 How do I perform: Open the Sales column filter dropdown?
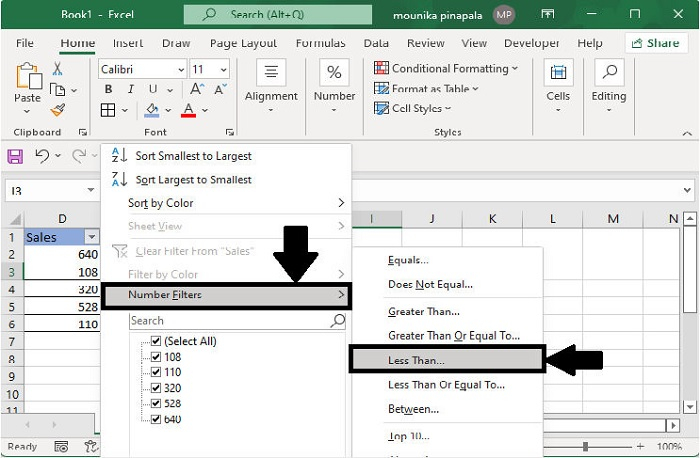pyautogui.click(x=92, y=237)
